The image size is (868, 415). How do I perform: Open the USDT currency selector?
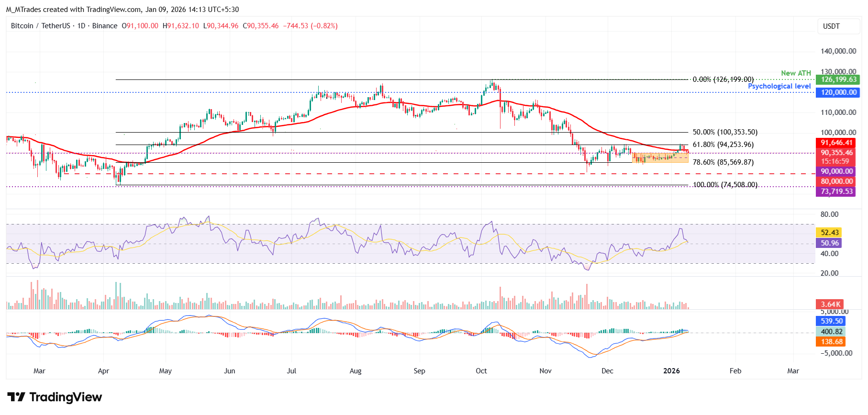click(x=831, y=26)
